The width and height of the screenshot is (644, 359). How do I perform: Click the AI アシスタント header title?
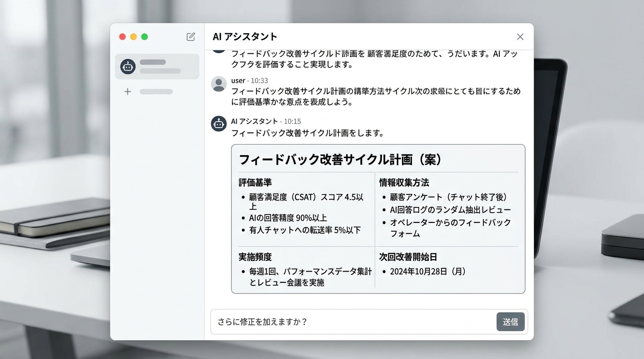pyautogui.click(x=245, y=37)
